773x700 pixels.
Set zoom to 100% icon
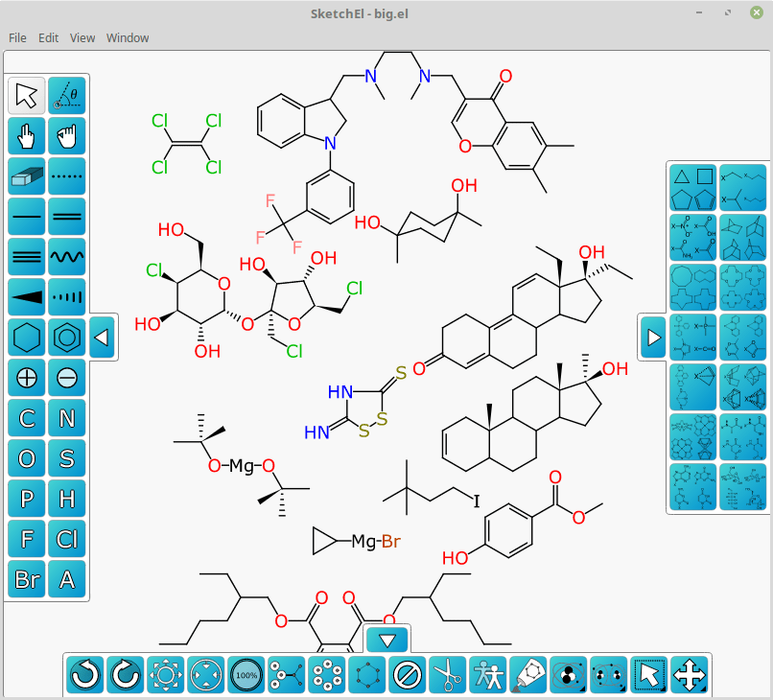click(246, 675)
